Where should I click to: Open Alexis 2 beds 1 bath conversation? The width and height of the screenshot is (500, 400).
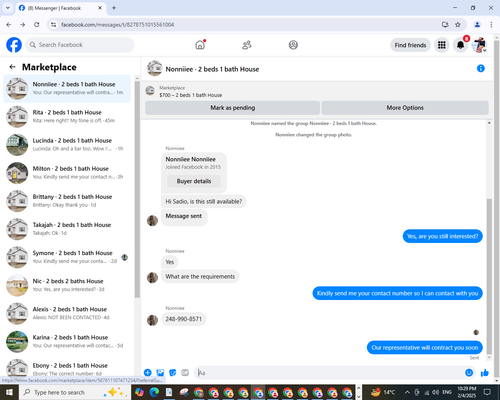(x=67, y=313)
